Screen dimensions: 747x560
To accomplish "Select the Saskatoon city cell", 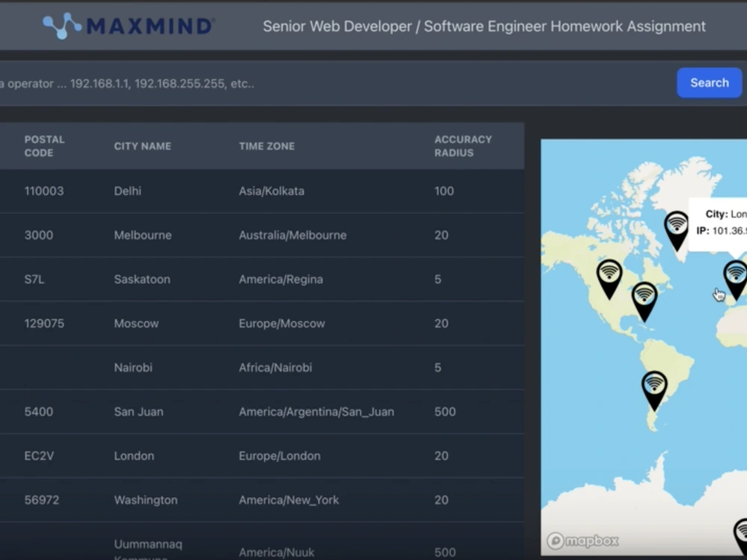I will (142, 279).
